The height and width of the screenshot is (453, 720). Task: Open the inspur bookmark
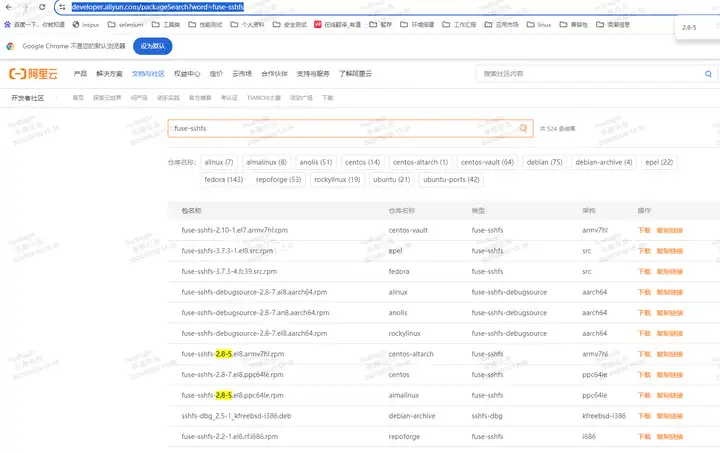coord(86,25)
